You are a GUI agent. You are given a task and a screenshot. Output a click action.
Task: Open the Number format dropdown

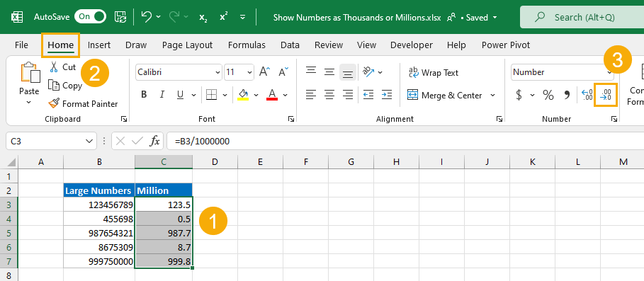point(563,72)
